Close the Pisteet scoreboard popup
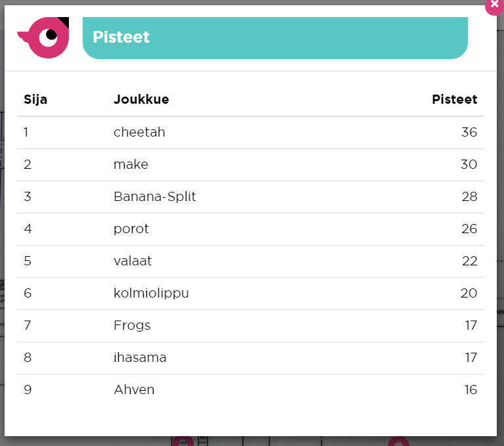 pos(494,4)
